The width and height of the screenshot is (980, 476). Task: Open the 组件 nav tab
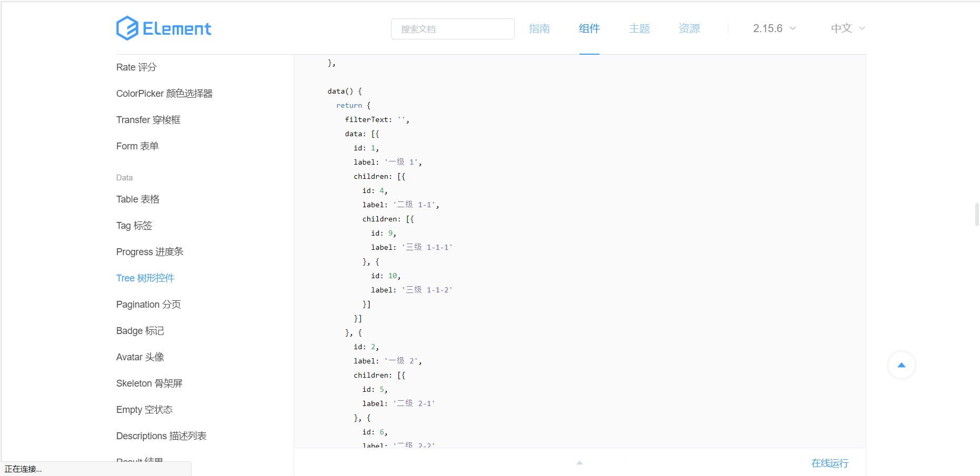pyautogui.click(x=589, y=28)
